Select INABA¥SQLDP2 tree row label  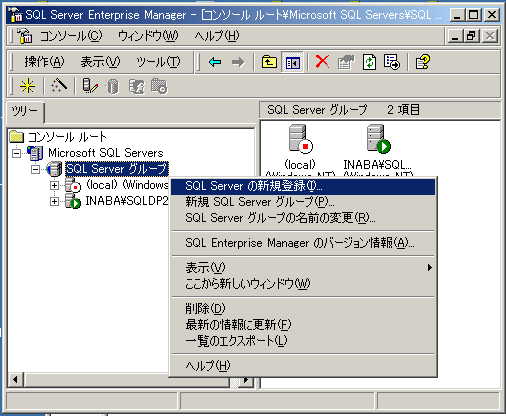(x=127, y=201)
